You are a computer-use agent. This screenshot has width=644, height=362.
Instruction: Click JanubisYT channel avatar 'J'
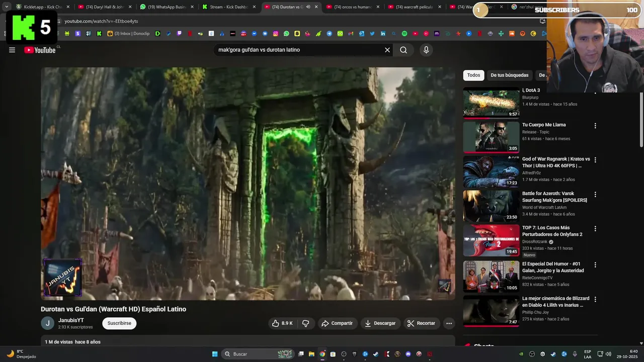47,323
